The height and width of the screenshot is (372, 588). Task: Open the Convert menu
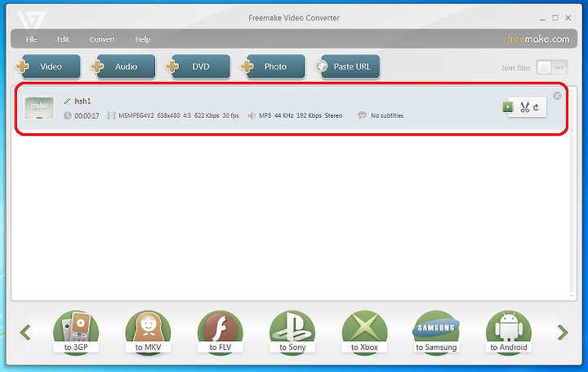(102, 39)
